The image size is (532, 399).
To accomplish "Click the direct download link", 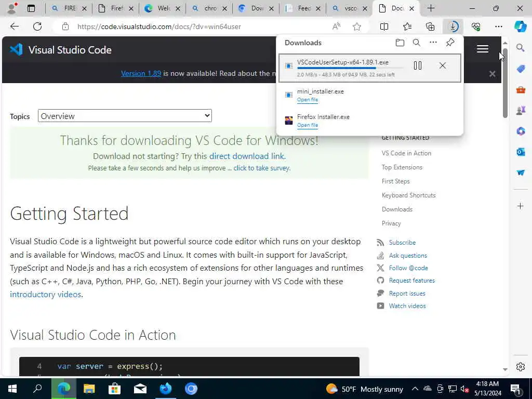I will (247, 156).
